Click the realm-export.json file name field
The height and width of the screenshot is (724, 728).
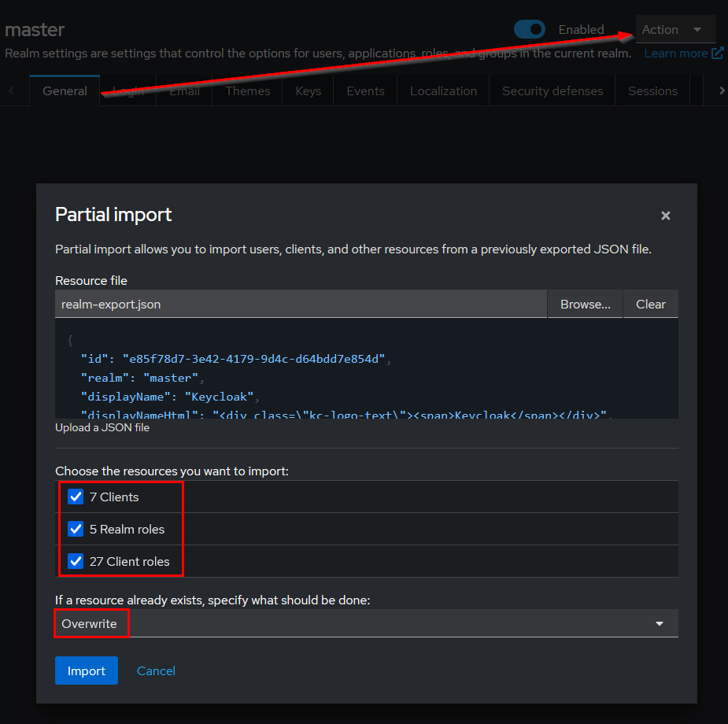pos(299,304)
